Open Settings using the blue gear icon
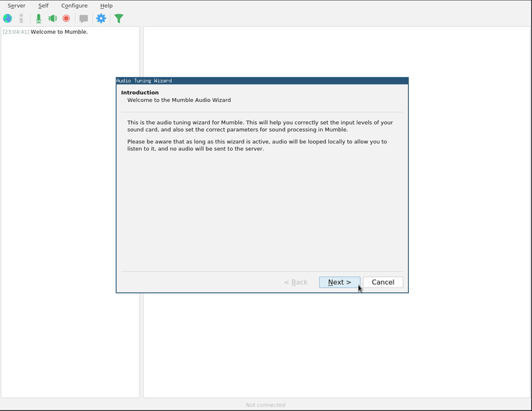Viewport: 532px width, 411px height. 101,18
